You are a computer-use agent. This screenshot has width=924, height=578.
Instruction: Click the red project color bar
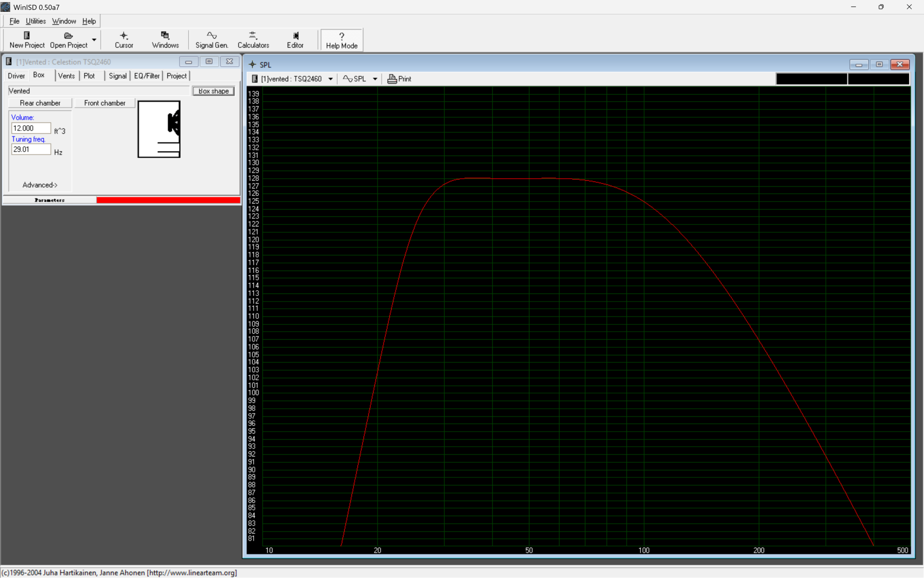point(168,200)
